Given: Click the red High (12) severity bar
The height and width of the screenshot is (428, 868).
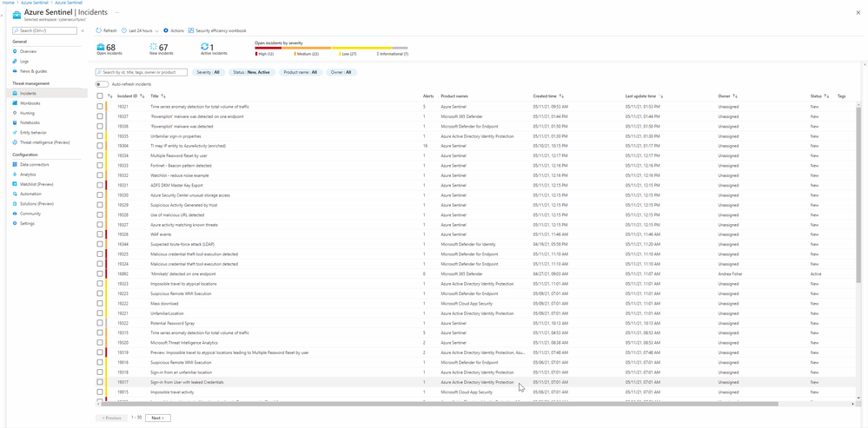Looking at the screenshot, I should pos(268,48).
